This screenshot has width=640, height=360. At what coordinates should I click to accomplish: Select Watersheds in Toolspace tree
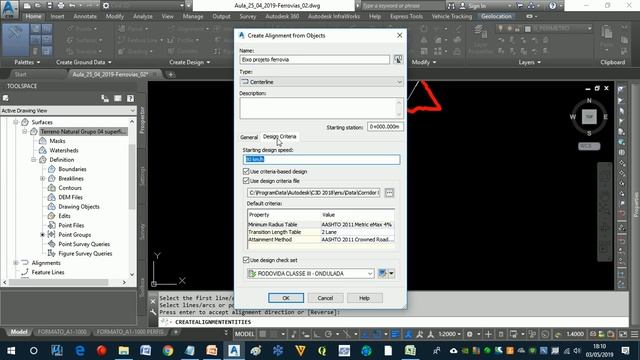[64, 150]
